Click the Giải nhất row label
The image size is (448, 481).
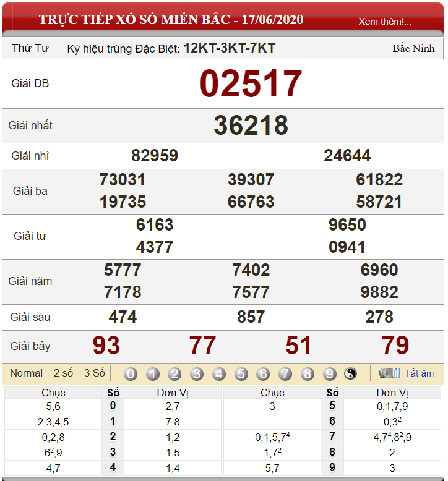click(30, 125)
